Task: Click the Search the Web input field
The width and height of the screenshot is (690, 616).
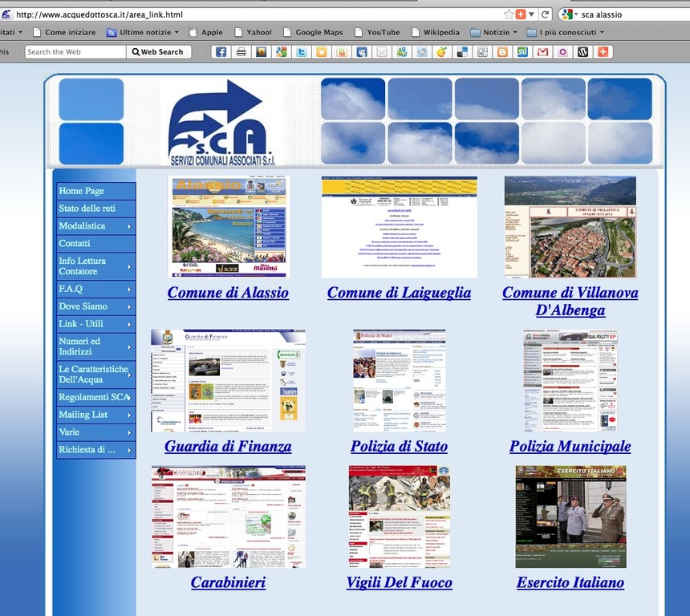Action: (x=75, y=52)
